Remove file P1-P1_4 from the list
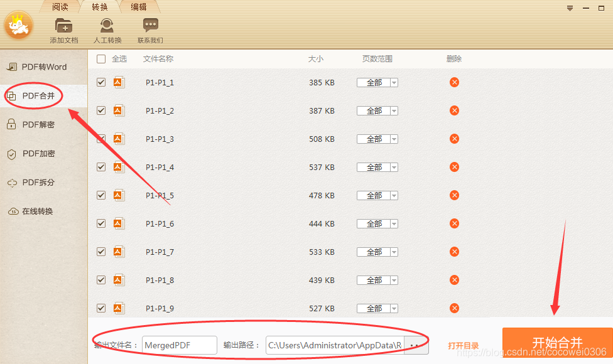This screenshot has width=613, height=364. pyautogui.click(x=454, y=167)
